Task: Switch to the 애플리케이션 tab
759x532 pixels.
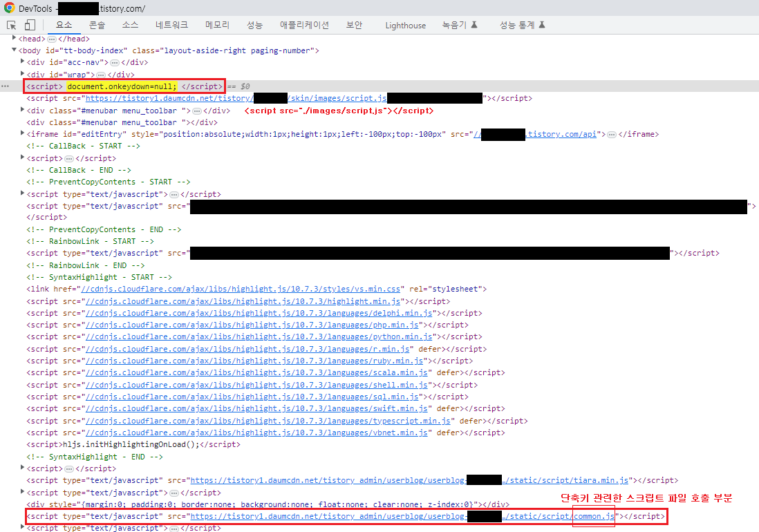Action: [304, 25]
